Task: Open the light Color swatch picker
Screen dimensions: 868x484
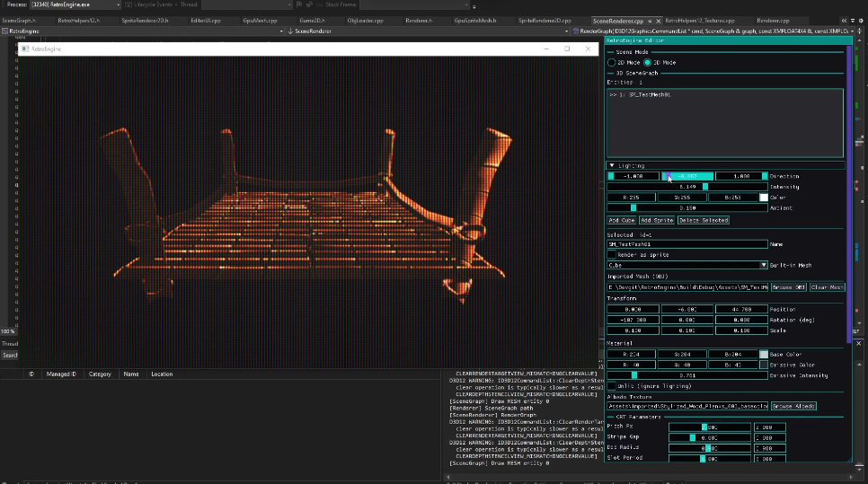Action: pyautogui.click(x=764, y=197)
